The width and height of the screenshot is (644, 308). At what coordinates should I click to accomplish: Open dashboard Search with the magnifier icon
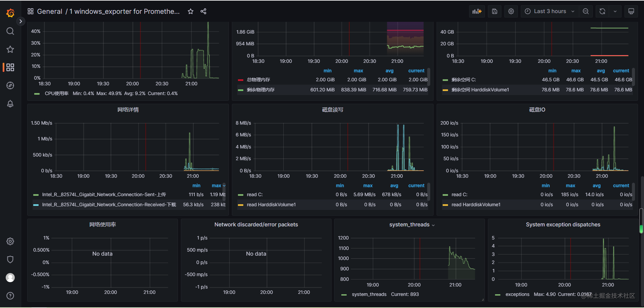(x=10, y=31)
